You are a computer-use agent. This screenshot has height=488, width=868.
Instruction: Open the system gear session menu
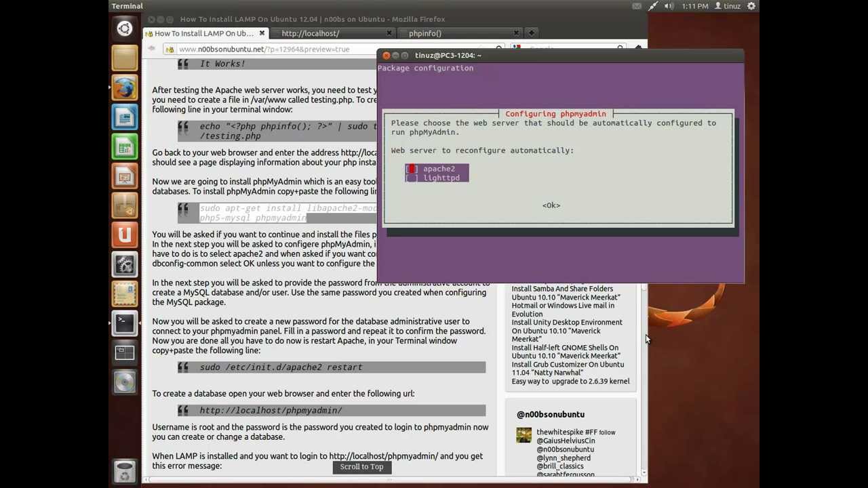click(x=751, y=6)
